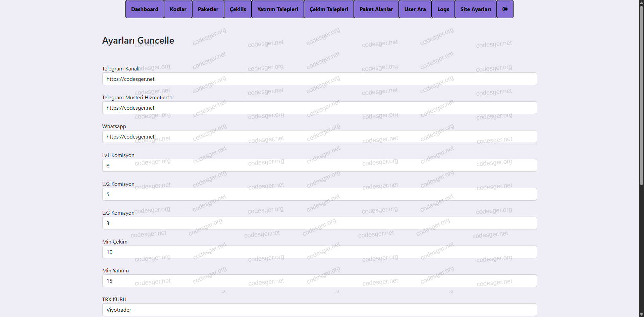This screenshot has width=644, height=317.
Task: Open Paket Alanlar list
Action: pyautogui.click(x=376, y=9)
